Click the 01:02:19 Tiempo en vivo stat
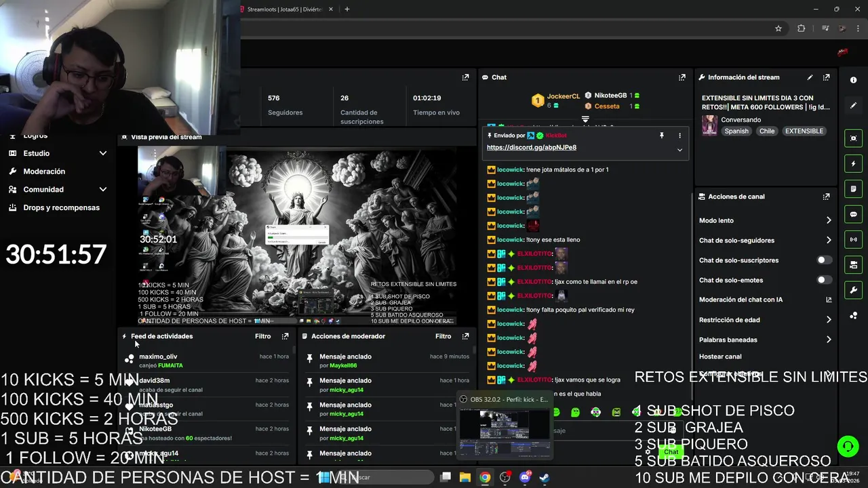The width and height of the screenshot is (868, 488). [x=436, y=105]
